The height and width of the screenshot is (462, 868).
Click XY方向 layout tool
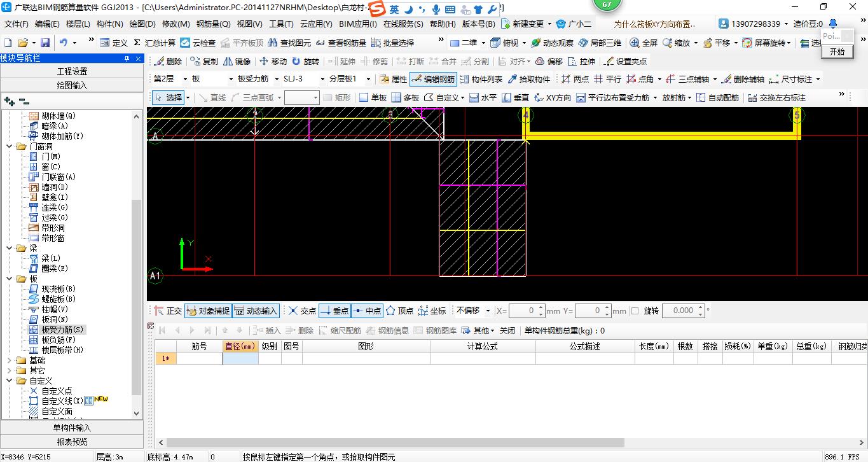[x=553, y=97]
